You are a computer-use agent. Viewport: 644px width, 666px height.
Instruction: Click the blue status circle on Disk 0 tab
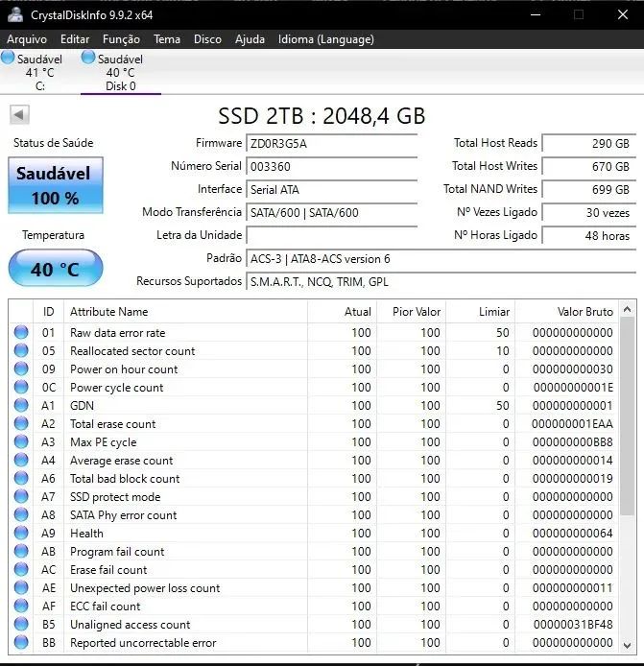tap(88, 58)
